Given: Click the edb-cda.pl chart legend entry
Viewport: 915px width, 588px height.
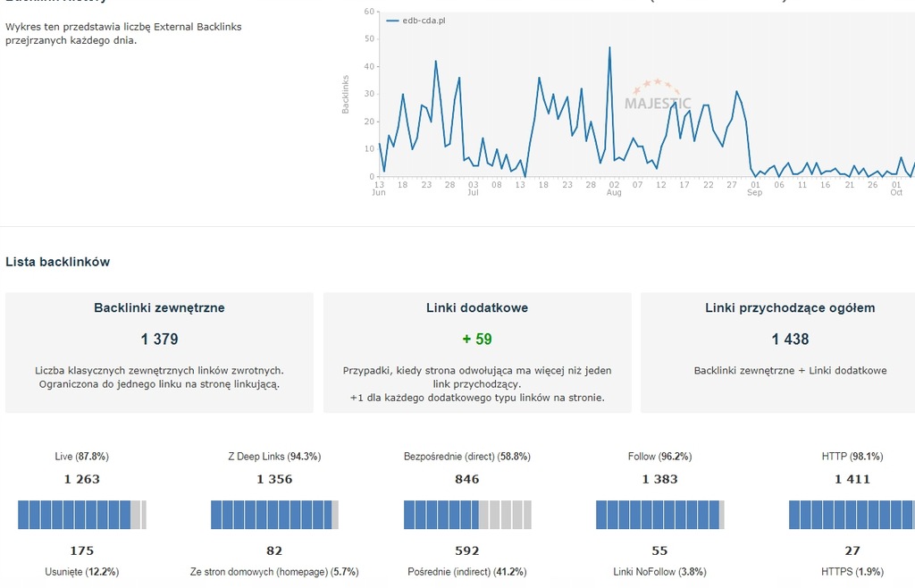Looking at the screenshot, I should [x=416, y=21].
